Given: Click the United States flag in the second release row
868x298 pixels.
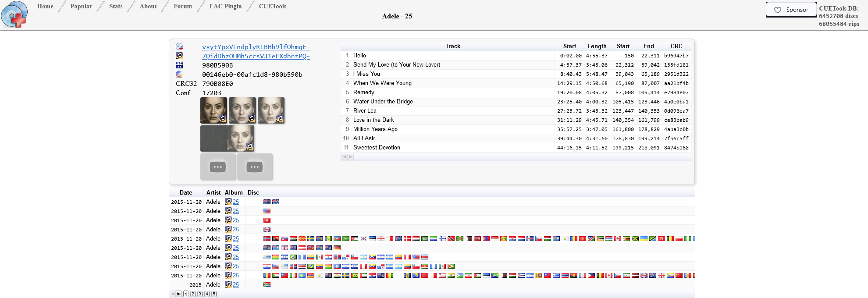Looking at the screenshot, I should click(267, 211).
